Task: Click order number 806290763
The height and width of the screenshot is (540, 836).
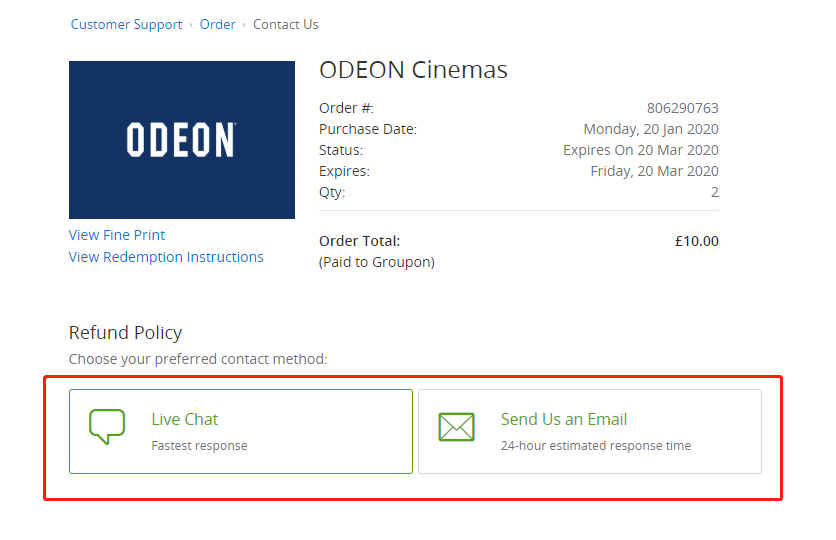Action: click(682, 108)
